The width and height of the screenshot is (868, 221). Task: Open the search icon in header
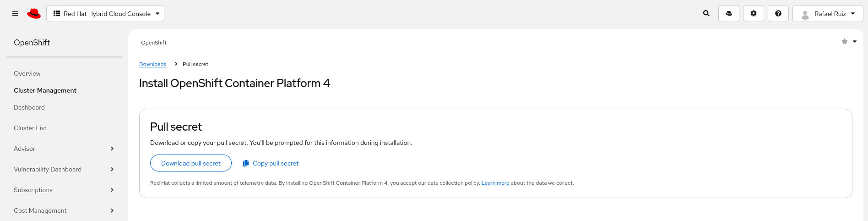pos(706,14)
